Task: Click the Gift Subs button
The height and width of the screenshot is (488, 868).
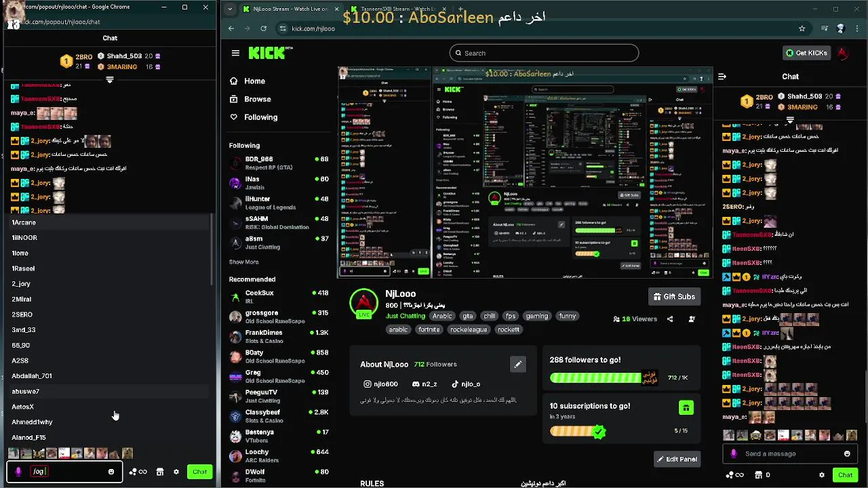Action: tap(674, 296)
